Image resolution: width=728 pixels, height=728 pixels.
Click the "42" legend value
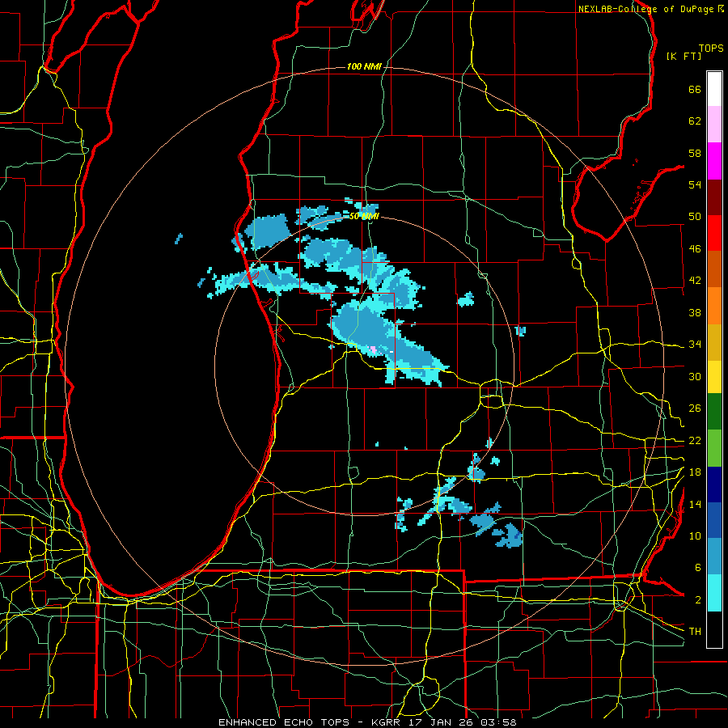pyautogui.click(x=695, y=281)
